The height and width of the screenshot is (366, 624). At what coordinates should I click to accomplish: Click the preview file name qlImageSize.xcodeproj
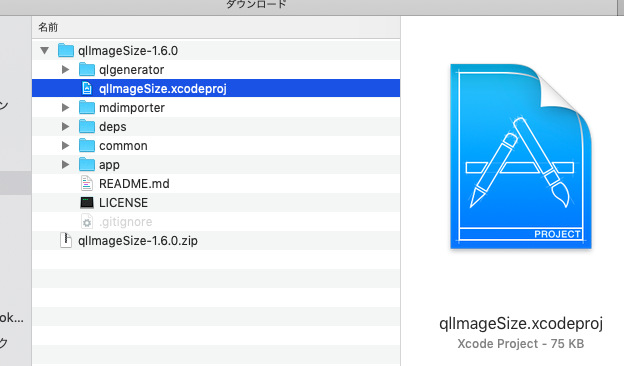(x=521, y=324)
